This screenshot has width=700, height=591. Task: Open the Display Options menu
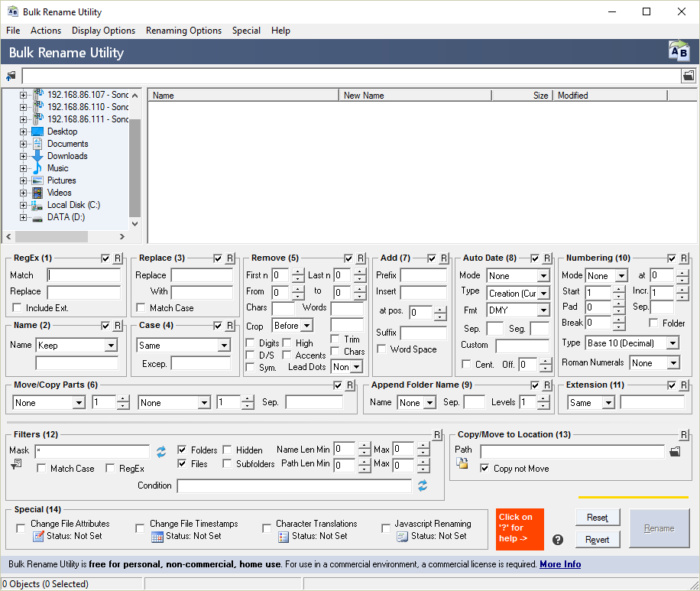[103, 30]
